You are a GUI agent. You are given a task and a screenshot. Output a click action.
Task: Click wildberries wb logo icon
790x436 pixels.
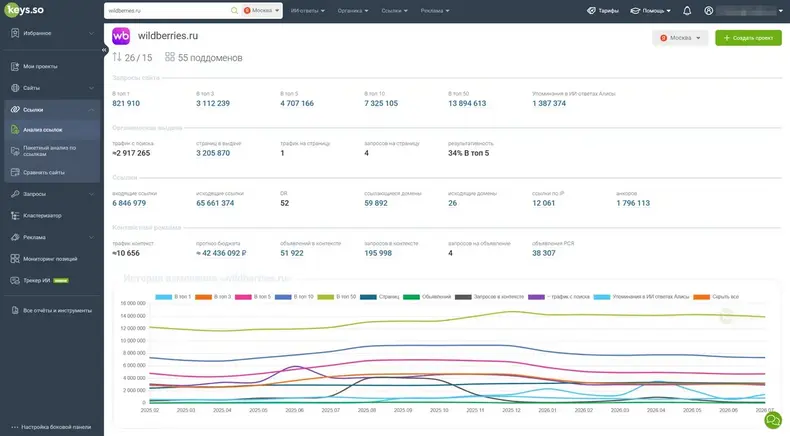(x=121, y=36)
